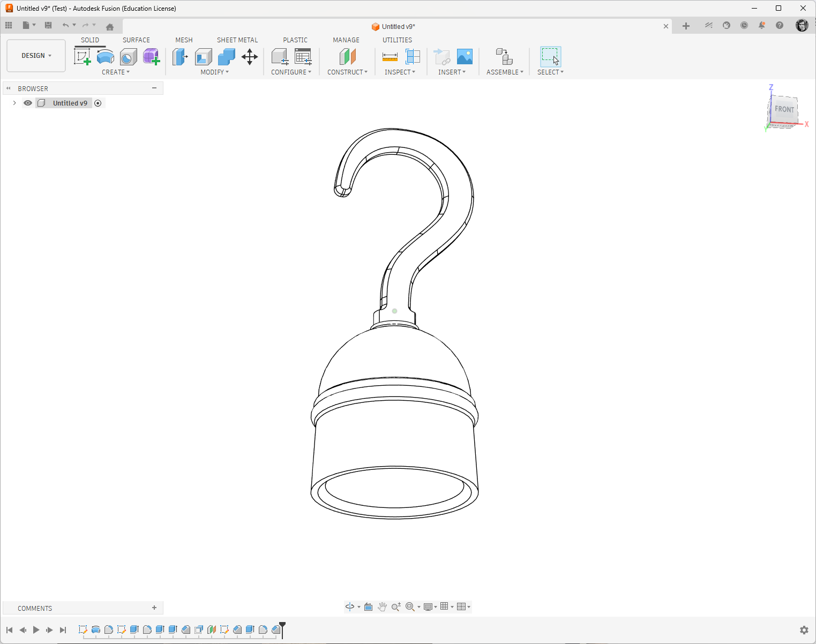This screenshot has width=816, height=644.
Task: Click the Create Form icon
Action: (151, 56)
